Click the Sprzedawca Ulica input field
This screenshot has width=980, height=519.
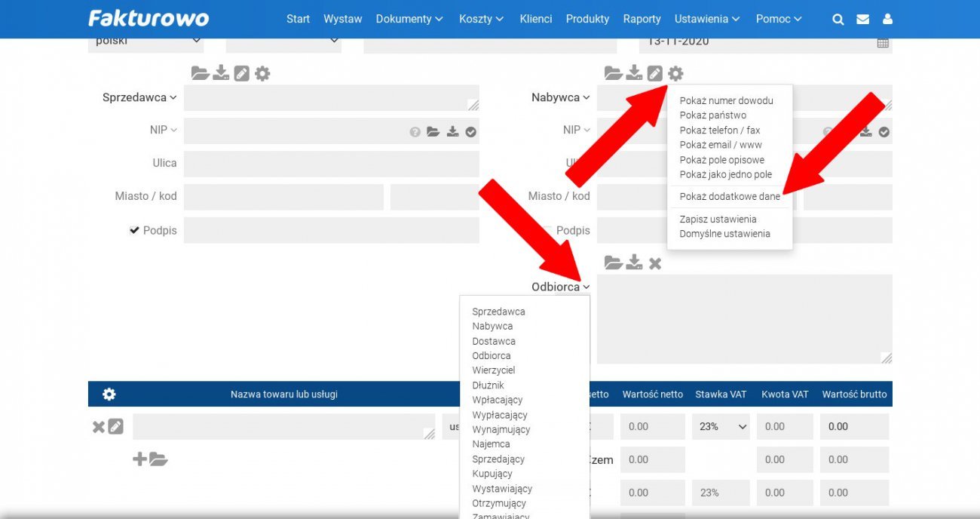[331, 164]
